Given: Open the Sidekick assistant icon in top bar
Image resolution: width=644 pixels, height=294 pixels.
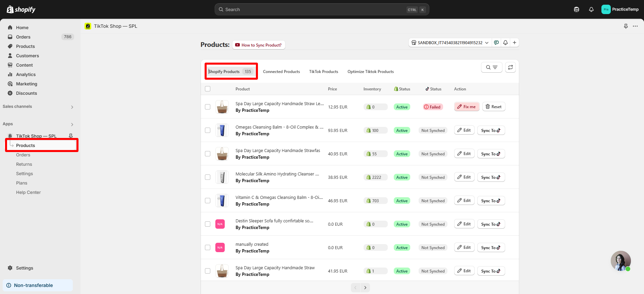Looking at the screenshot, I should pyautogui.click(x=577, y=9).
